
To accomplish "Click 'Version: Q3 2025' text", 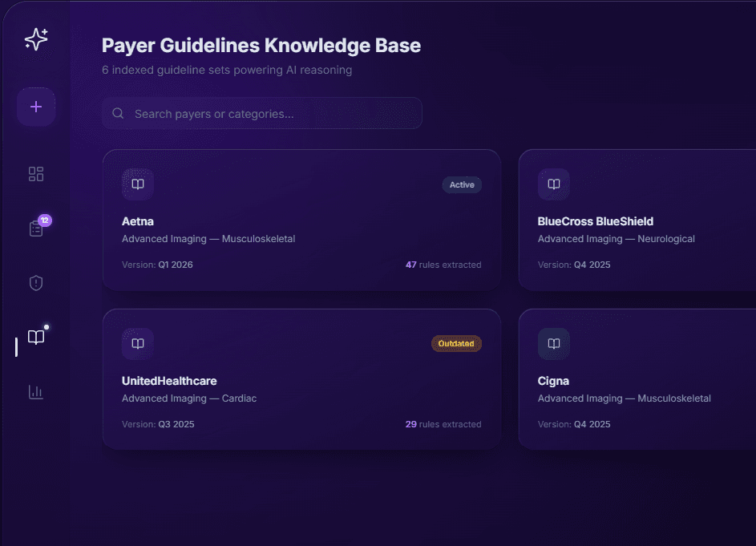I will tap(158, 424).
